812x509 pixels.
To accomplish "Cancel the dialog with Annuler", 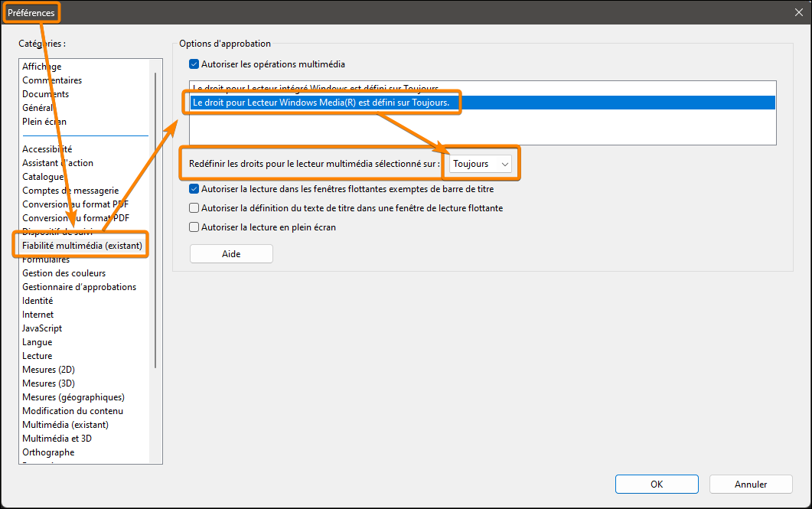I will click(750, 484).
